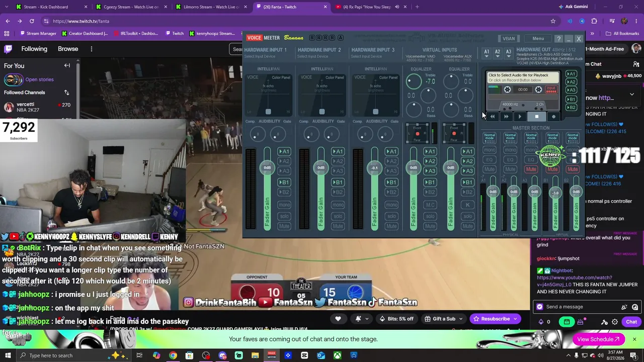Sort the Followed Channels list
This screenshot has height=362, width=644.
(x=66, y=93)
